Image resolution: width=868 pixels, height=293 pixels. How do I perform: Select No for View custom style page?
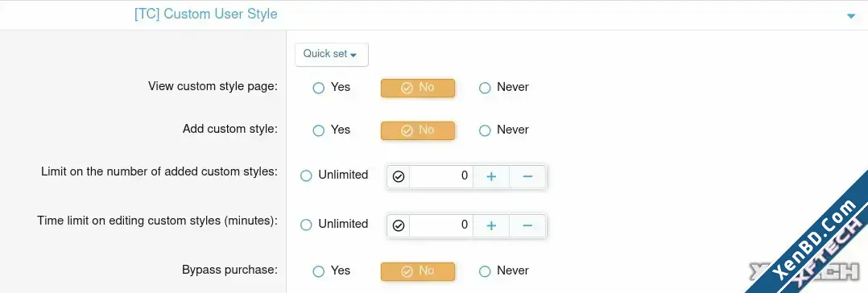pyautogui.click(x=418, y=88)
